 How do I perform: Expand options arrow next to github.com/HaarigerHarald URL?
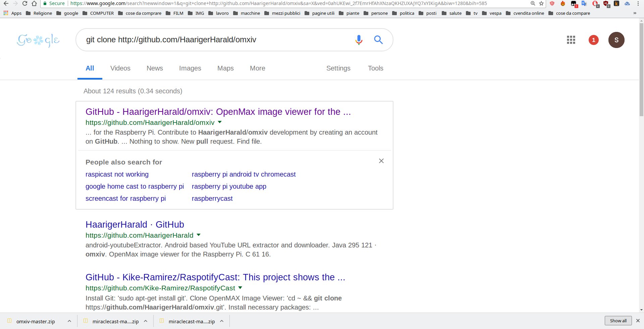click(x=199, y=235)
